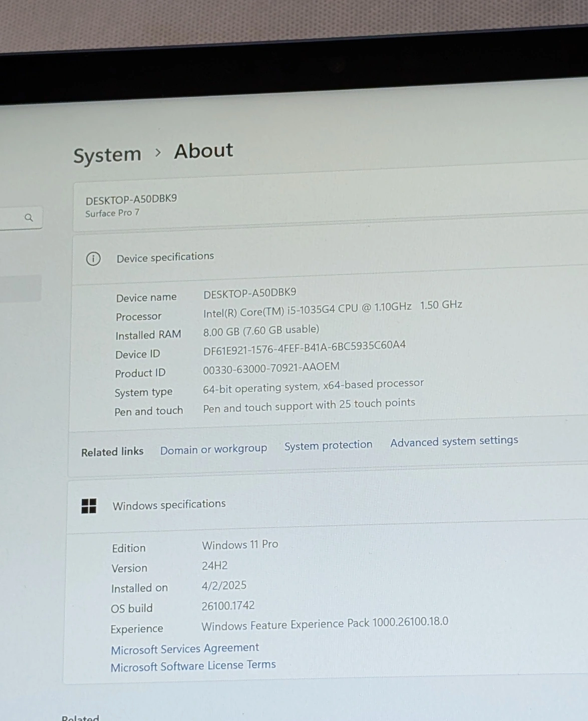Click the Pen and touch label
This screenshot has height=721, width=588.
[149, 412]
